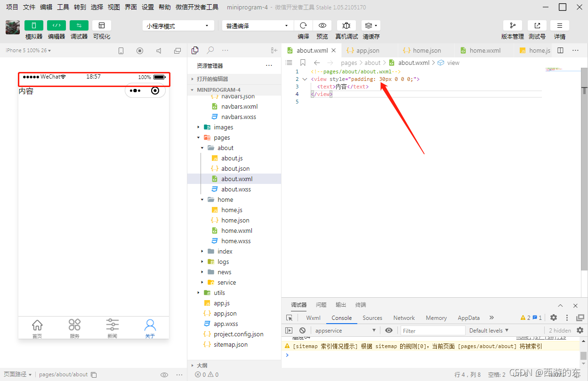Open the explorer files icon
This screenshot has width=588, height=381.
click(x=195, y=50)
